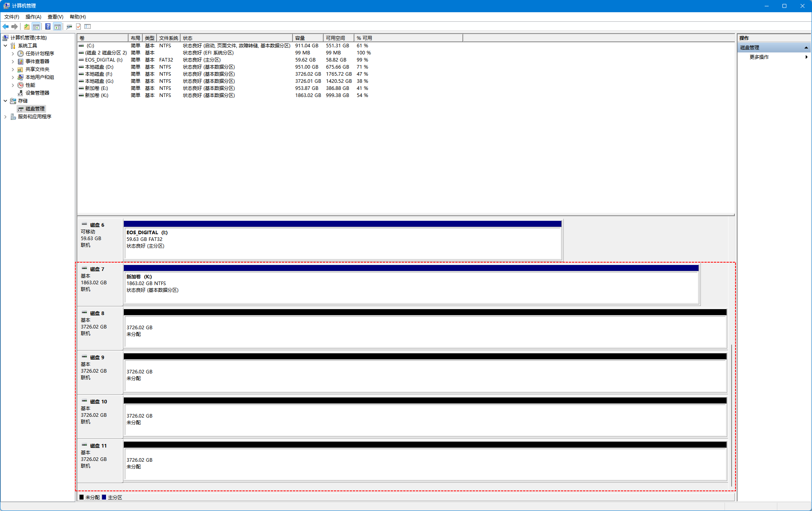Collapse the 磁盘管理 actions section arrow
Screen dimensions: 812x511
click(806, 47)
